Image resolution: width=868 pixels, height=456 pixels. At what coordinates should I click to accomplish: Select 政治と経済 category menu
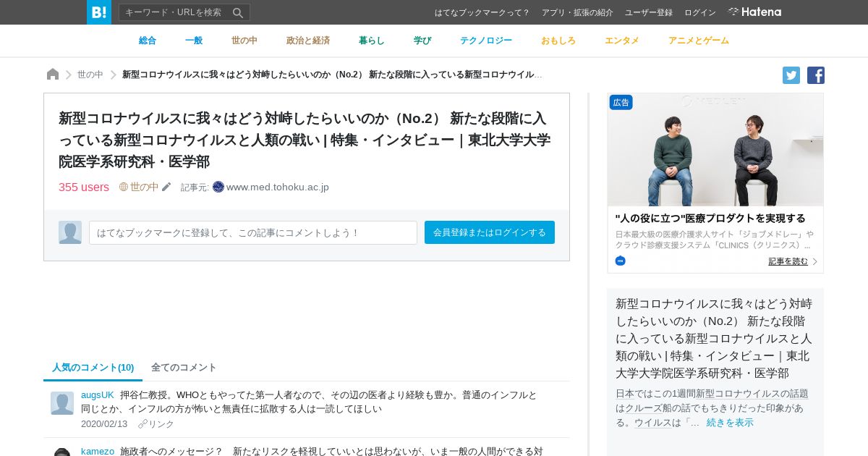coord(308,41)
